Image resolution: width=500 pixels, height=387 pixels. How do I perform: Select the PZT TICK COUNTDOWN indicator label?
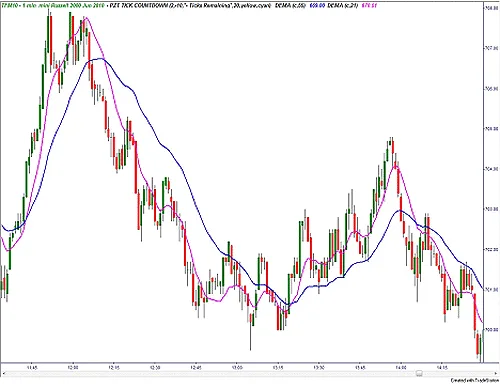[x=190, y=6]
